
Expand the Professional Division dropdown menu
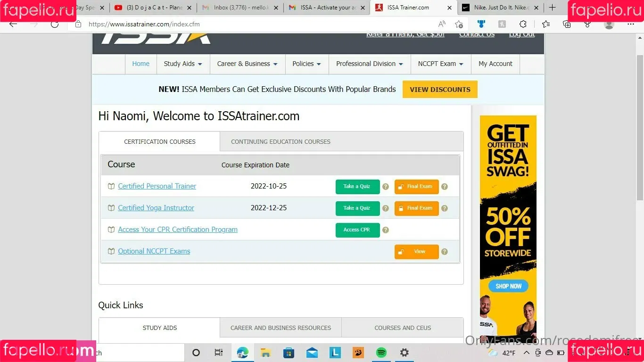370,64
